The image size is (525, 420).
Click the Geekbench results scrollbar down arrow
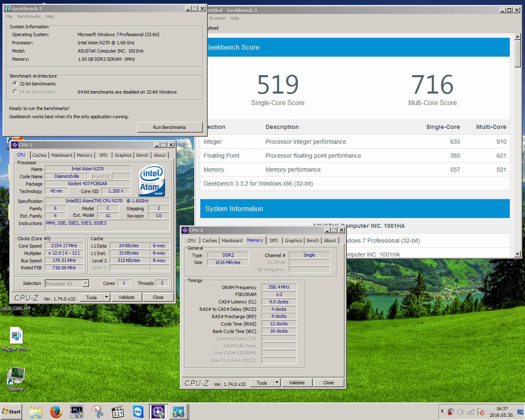518,254
